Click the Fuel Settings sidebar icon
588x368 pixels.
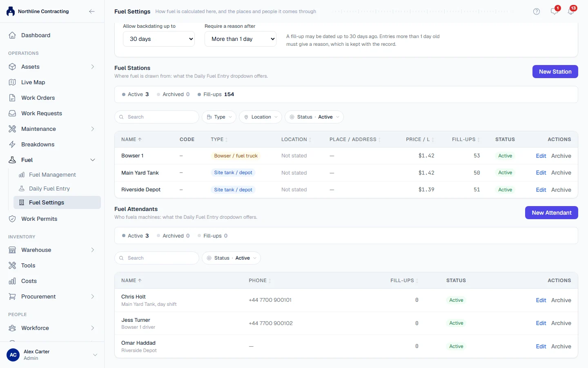click(x=22, y=202)
